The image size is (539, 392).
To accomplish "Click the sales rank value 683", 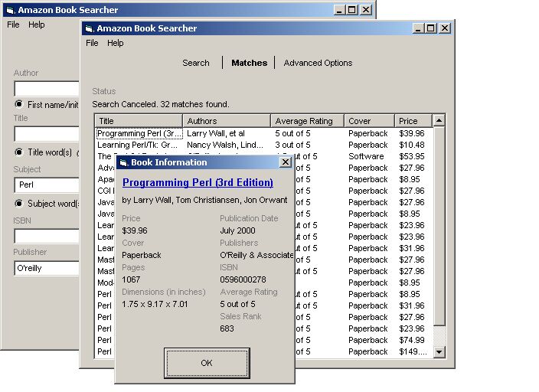I will click(227, 328).
